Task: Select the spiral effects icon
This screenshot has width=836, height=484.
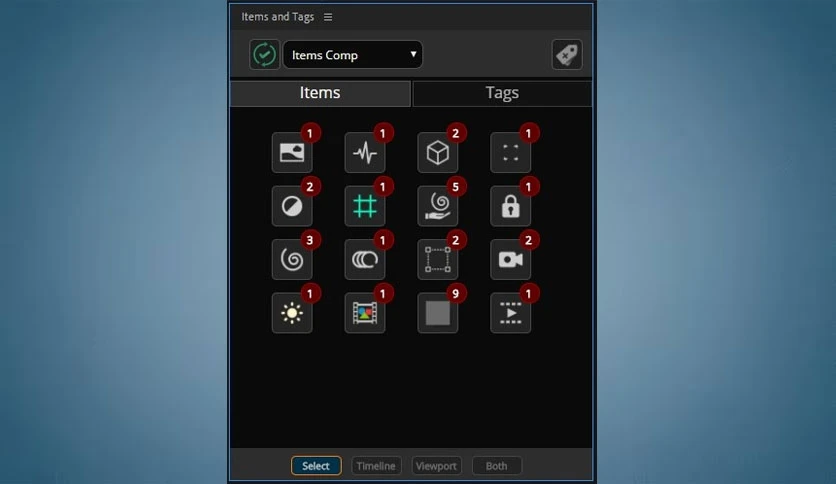Action: coord(292,260)
